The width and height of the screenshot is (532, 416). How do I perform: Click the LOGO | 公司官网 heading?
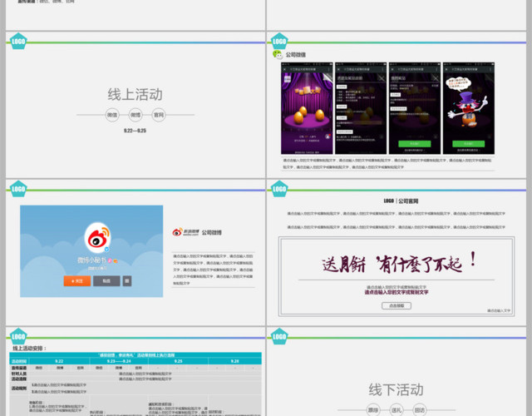point(401,201)
